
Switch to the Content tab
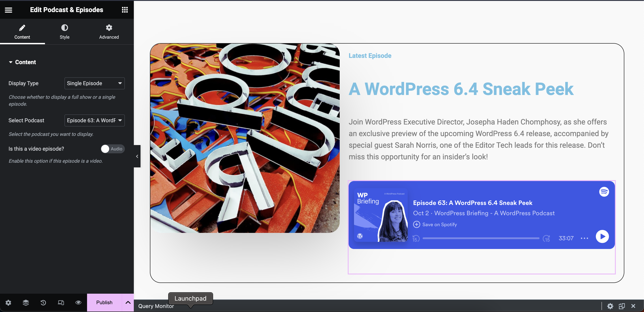[x=22, y=32]
